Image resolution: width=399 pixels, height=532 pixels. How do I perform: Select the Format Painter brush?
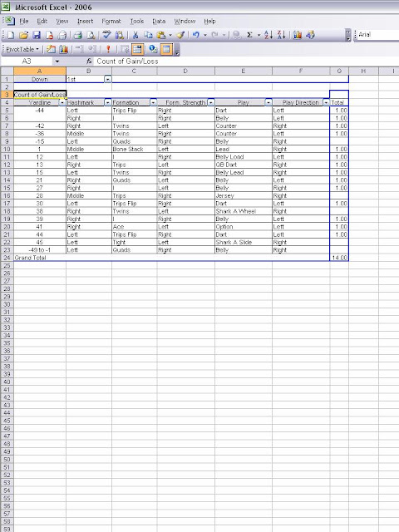click(x=180, y=35)
